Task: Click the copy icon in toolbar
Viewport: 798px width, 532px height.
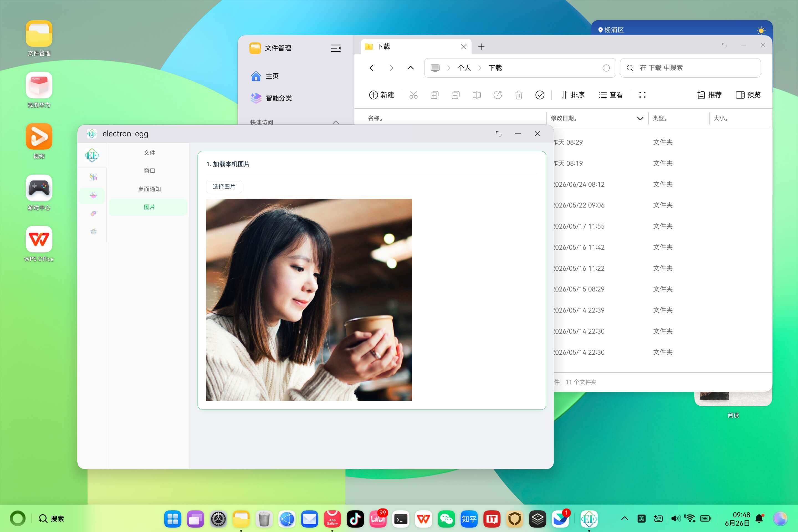Action: pos(434,95)
